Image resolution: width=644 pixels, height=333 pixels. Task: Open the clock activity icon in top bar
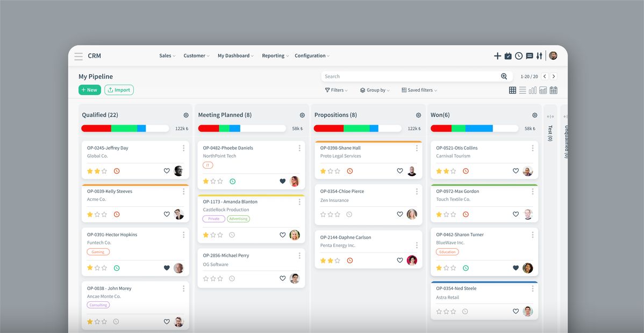coord(519,56)
